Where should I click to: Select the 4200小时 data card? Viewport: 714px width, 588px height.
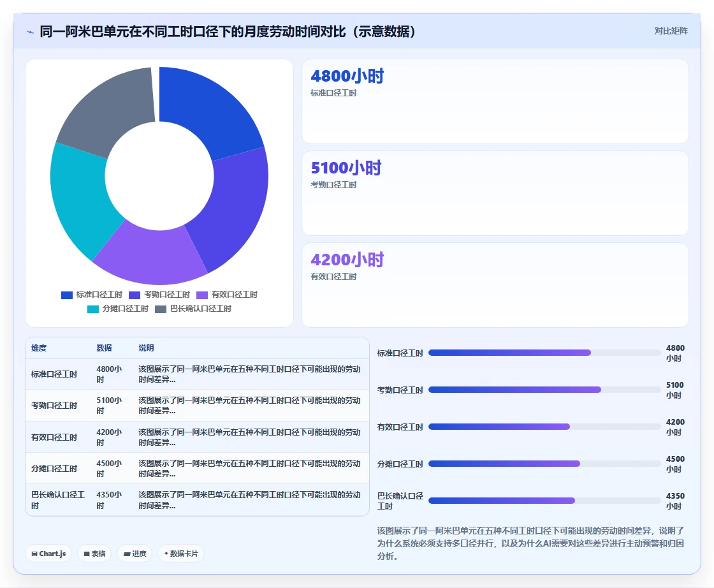pyautogui.click(x=495, y=284)
